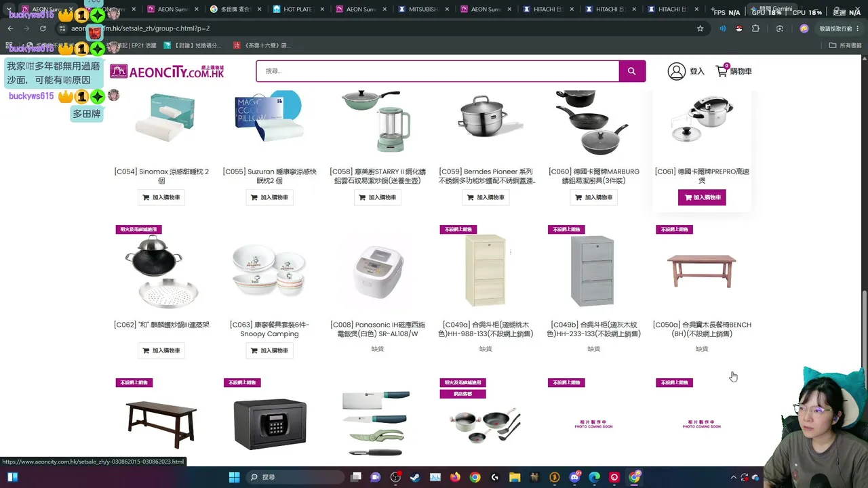Open Firefox from the taskbar

point(455,477)
